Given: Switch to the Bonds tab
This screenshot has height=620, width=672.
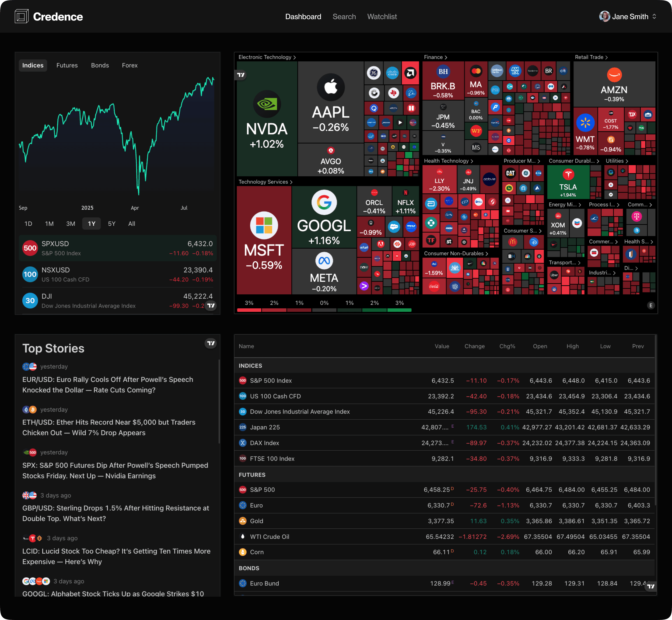Looking at the screenshot, I should pos(100,65).
